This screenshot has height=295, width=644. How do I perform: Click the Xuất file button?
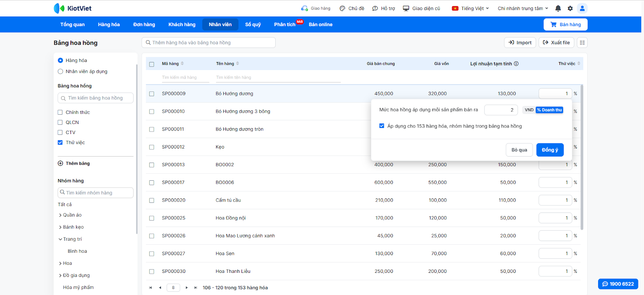(x=556, y=43)
